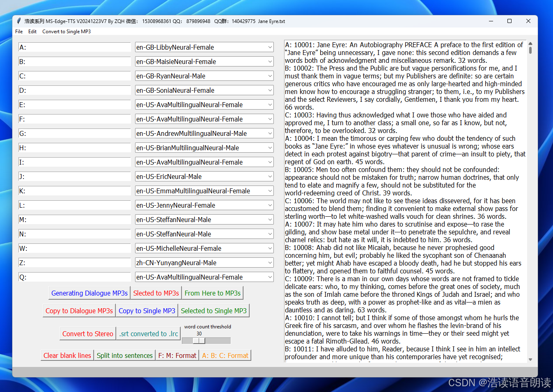Screen dimensions: 553x392
Task: Click the Convert to Stereo button
Action: pos(88,334)
